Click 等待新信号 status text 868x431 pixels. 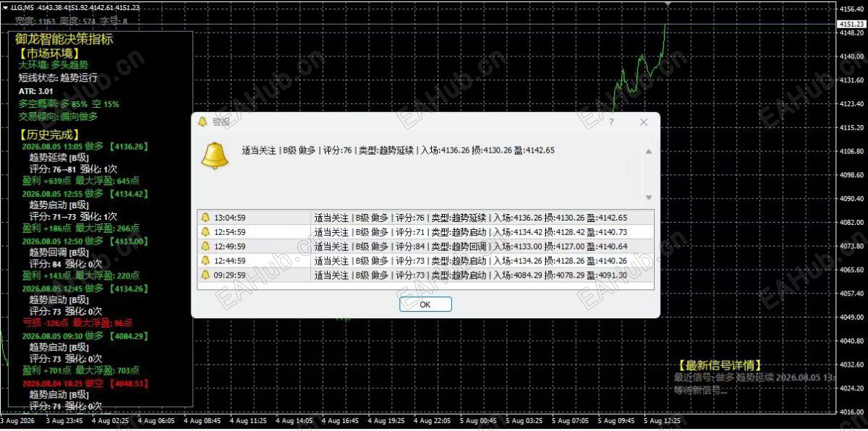pyautogui.click(x=700, y=391)
